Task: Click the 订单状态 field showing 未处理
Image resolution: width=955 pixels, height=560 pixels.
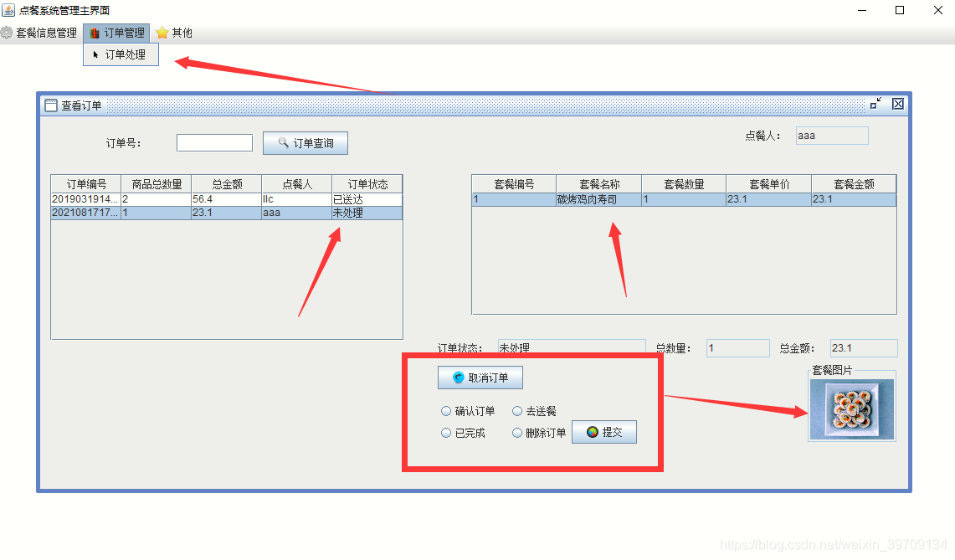Action: pyautogui.click(x=572, y=348)
